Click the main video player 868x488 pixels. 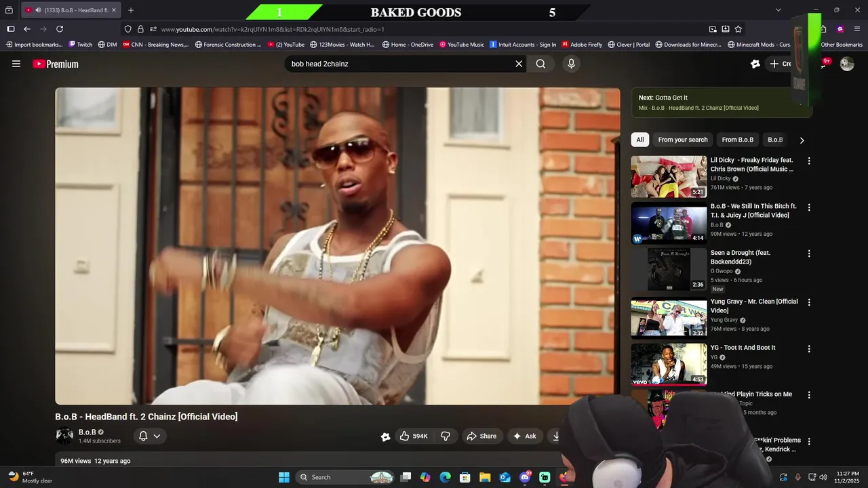338,246
